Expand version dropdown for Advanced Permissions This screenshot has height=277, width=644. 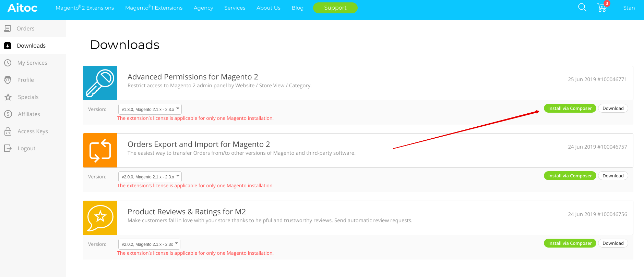[150, 109]
